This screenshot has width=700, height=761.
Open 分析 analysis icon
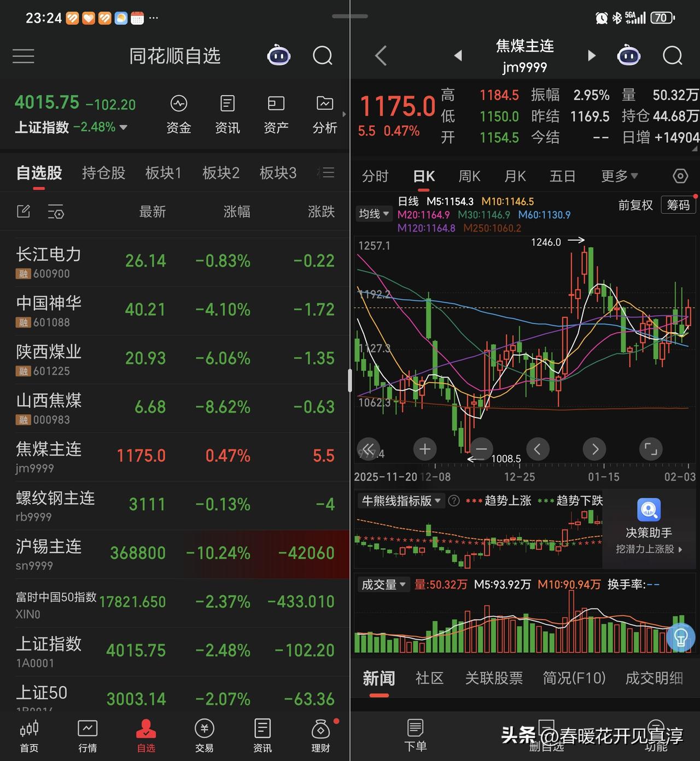[325, 115]
